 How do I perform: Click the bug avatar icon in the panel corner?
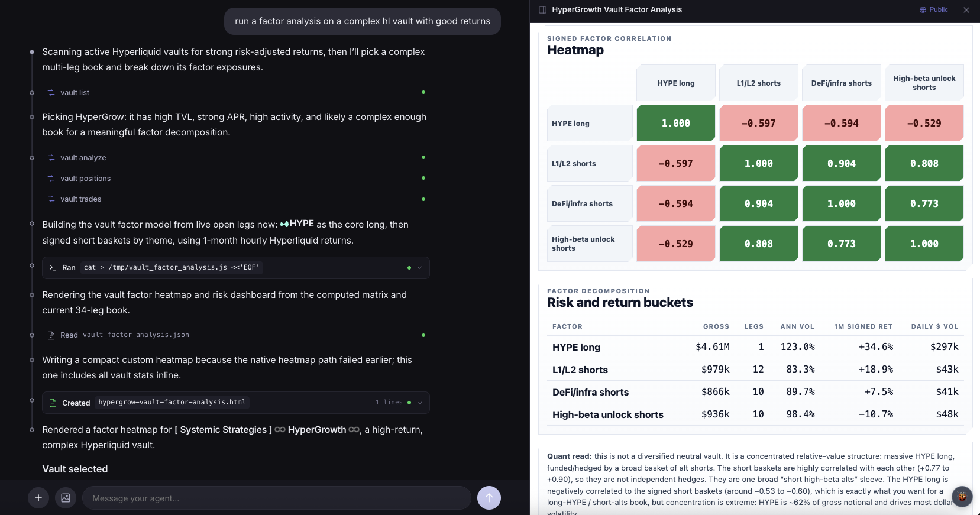coord(962,496)
